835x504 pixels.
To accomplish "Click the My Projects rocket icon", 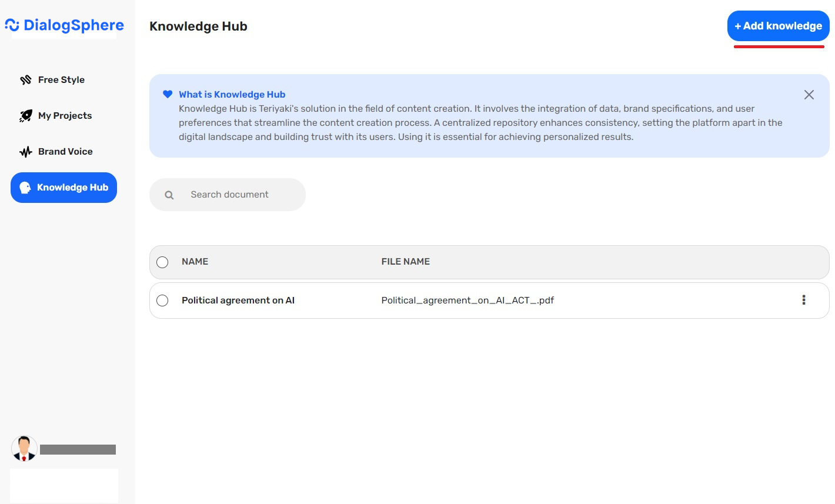I will [25, 115].
